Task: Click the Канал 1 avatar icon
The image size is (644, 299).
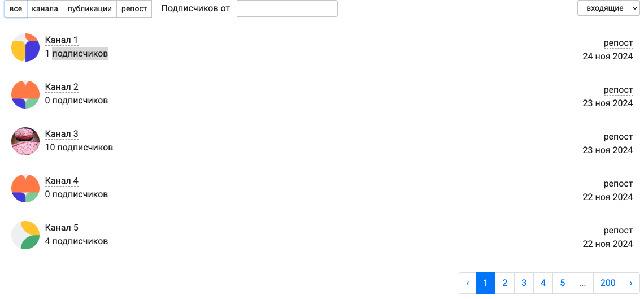Action: (25, 47)
